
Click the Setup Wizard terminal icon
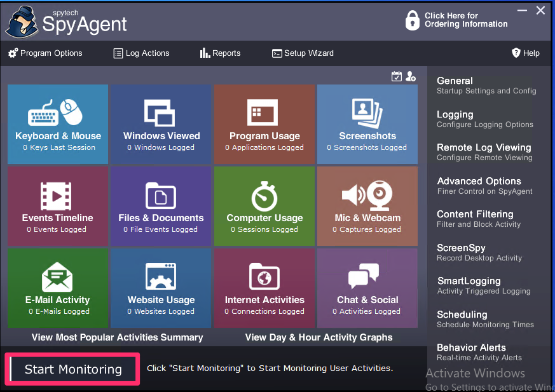tap(277, 53)
